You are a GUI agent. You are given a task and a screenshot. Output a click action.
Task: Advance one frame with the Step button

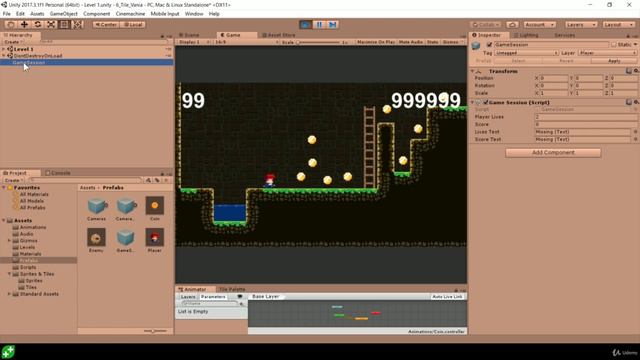coord(333,24)
